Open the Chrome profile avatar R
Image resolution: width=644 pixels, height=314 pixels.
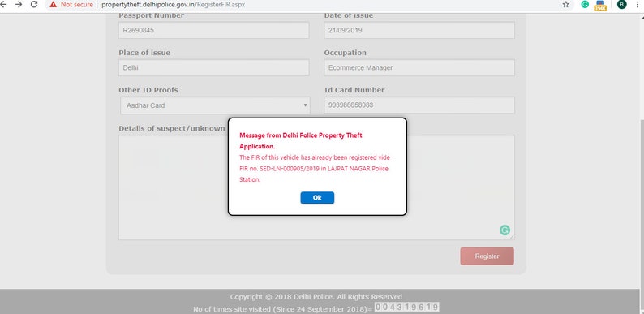[622, 5]
